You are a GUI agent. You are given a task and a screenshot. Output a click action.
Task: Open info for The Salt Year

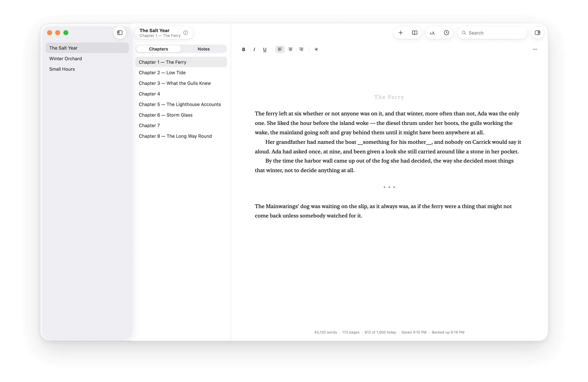pyautogui.click(x=186, y=33)
